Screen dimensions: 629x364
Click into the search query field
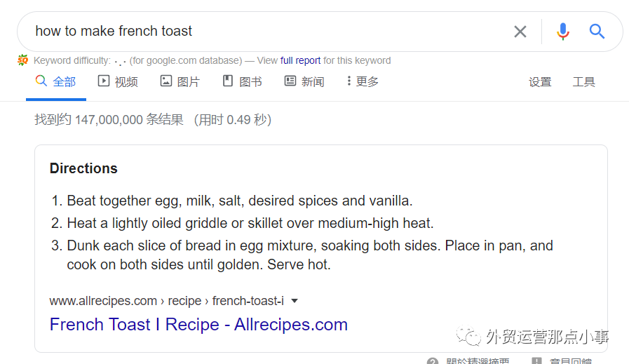coord(266,32)
